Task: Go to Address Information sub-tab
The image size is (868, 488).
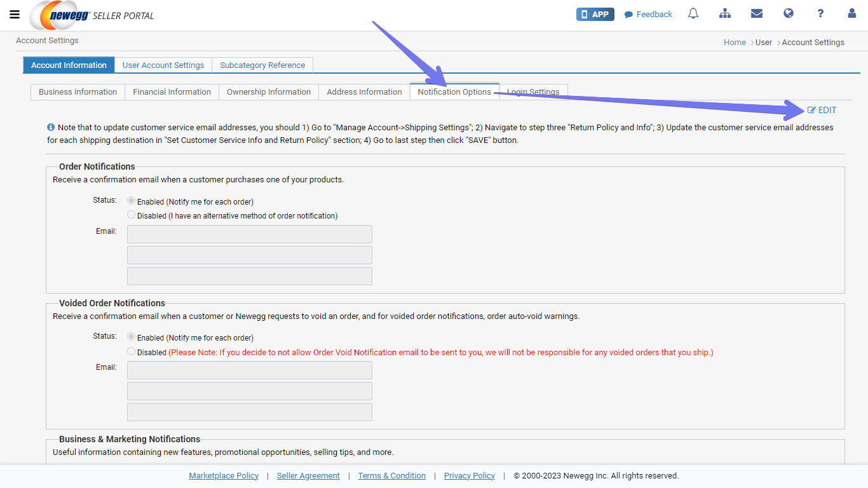Action: click(x=364, y=92)
